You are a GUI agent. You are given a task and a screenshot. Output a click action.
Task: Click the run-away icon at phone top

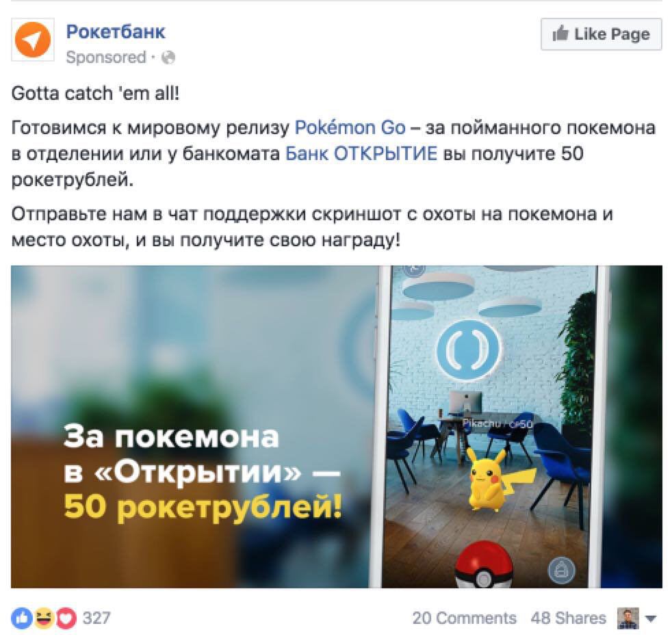pyautogui.click(x=415, y=269)
